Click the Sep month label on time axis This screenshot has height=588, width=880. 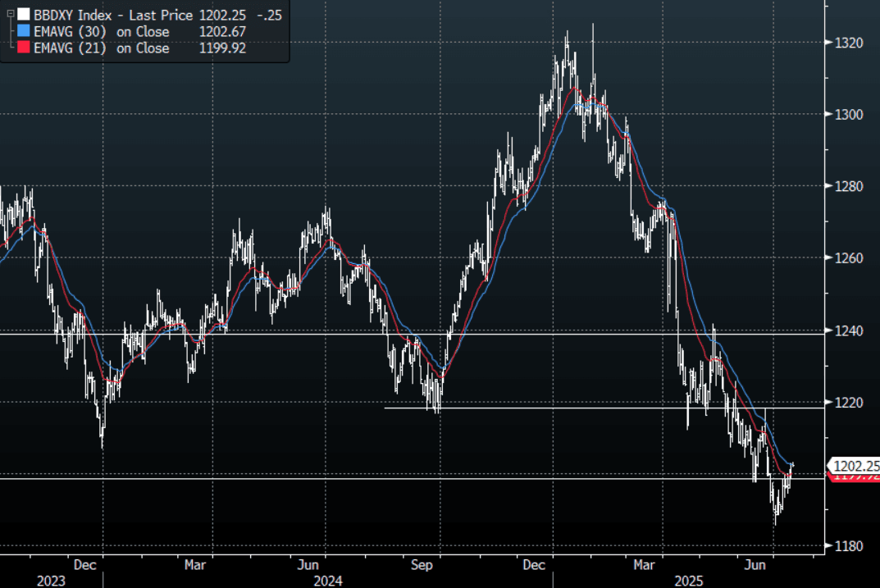coord(422,564)
